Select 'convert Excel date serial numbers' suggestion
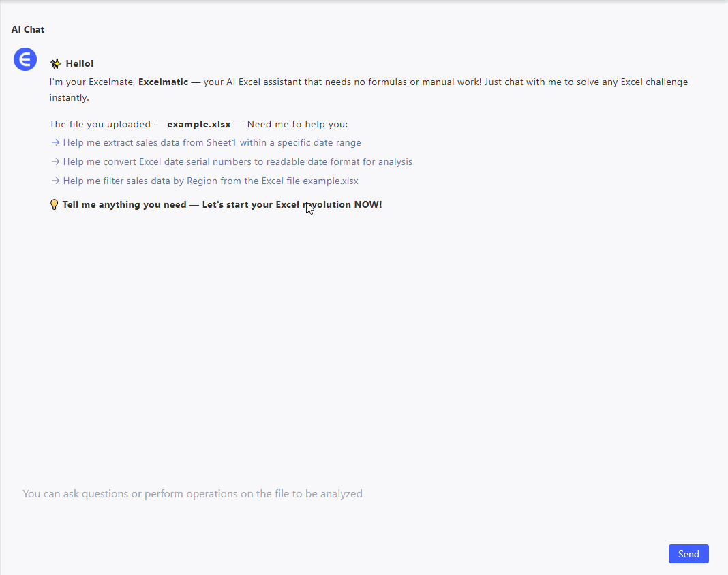 tap(237, 162)
